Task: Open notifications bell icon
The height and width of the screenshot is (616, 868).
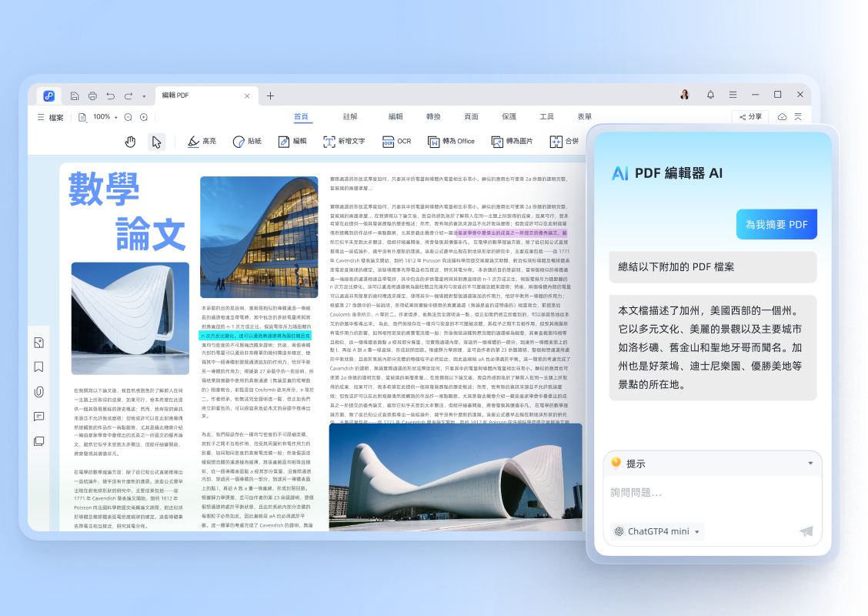Action: 710,95
